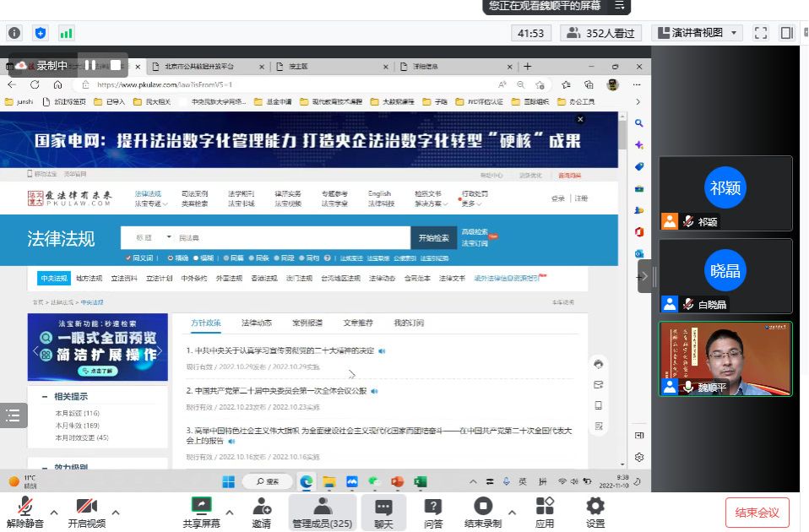Turn on camera with 开启视频
This screenshot has width=809, height=532.
pos(86,512)
